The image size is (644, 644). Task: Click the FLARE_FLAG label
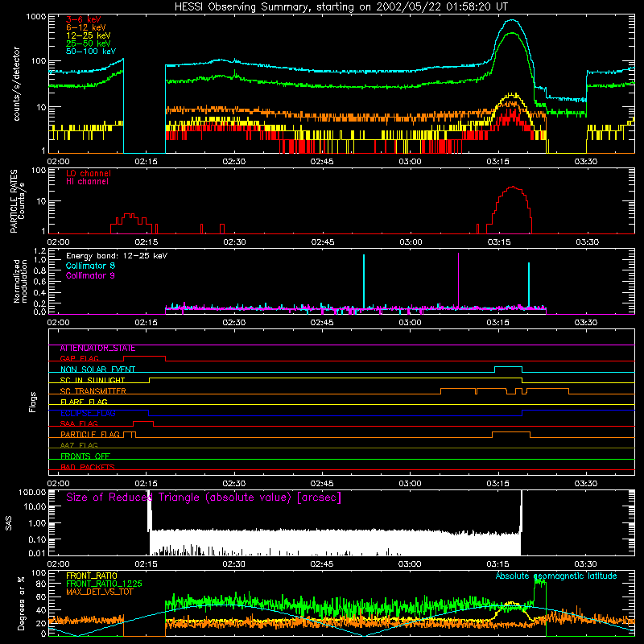pyautogui.click(x=84, y=402)
